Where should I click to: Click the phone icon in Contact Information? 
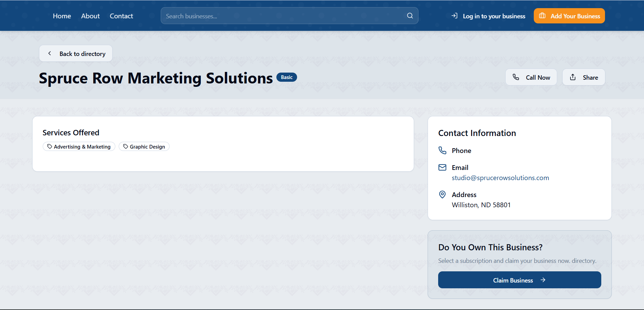(x=443, y=150)
